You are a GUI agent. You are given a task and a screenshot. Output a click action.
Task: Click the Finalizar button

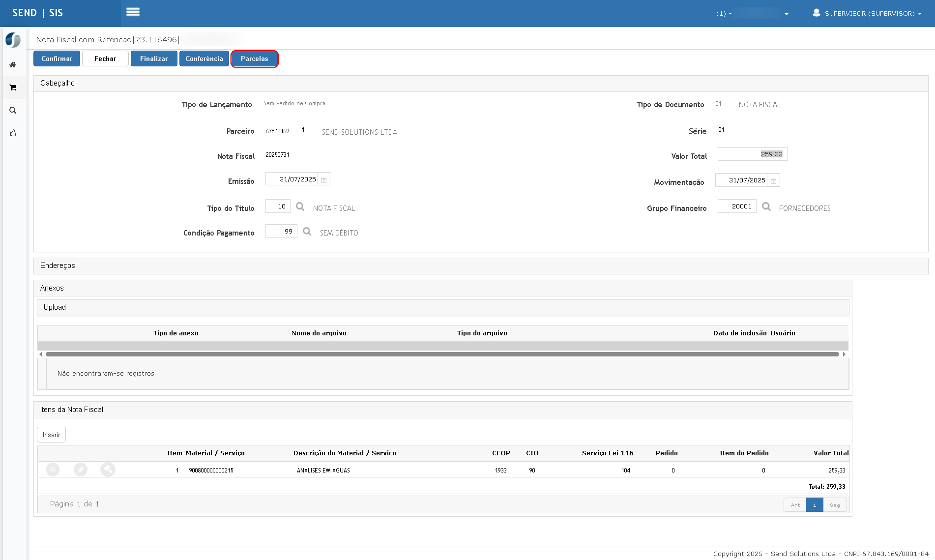(154, 59)
